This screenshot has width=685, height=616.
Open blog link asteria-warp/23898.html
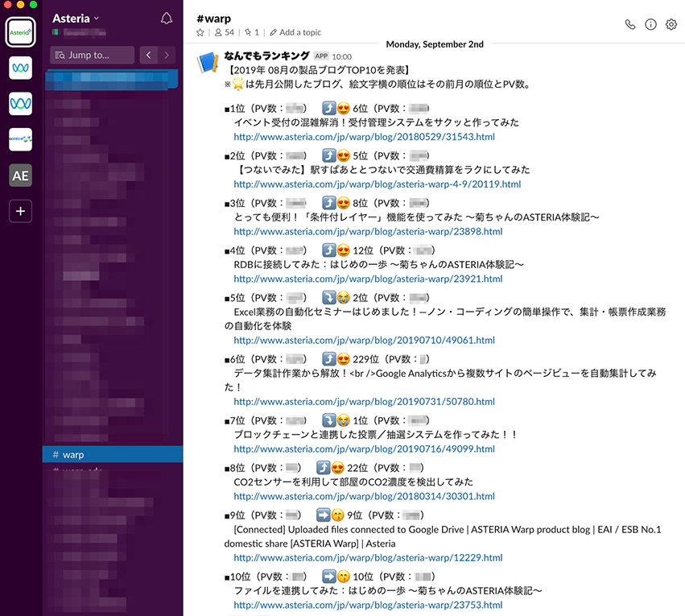click(369, 232)
